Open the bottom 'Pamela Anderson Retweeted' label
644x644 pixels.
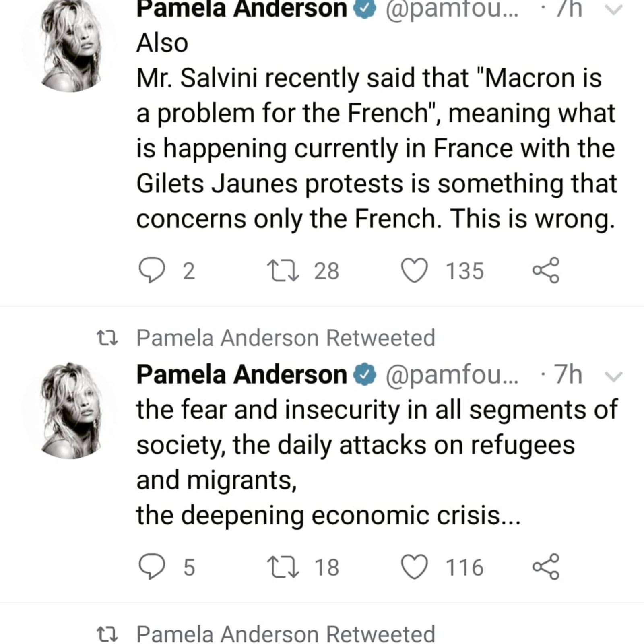(286, 634)
